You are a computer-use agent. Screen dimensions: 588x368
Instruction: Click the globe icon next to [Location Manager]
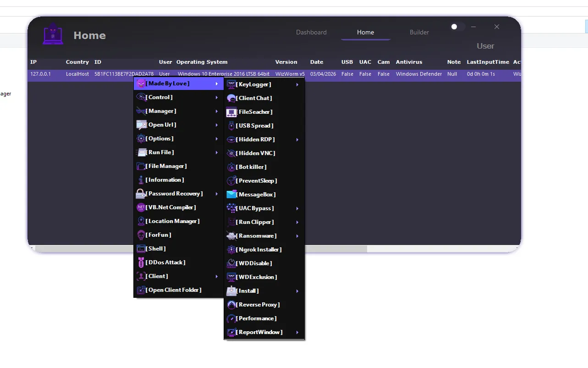coord(140,221)
